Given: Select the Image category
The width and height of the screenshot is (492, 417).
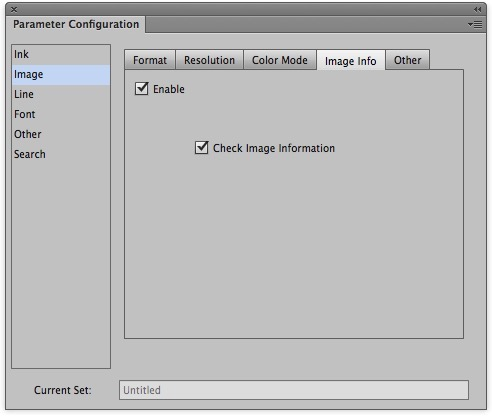Looking at the screenshot, I should pos(61,74).
